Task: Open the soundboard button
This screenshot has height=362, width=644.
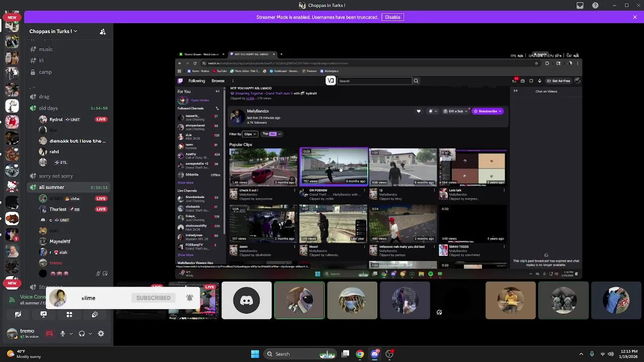Action: pos(95,314)
